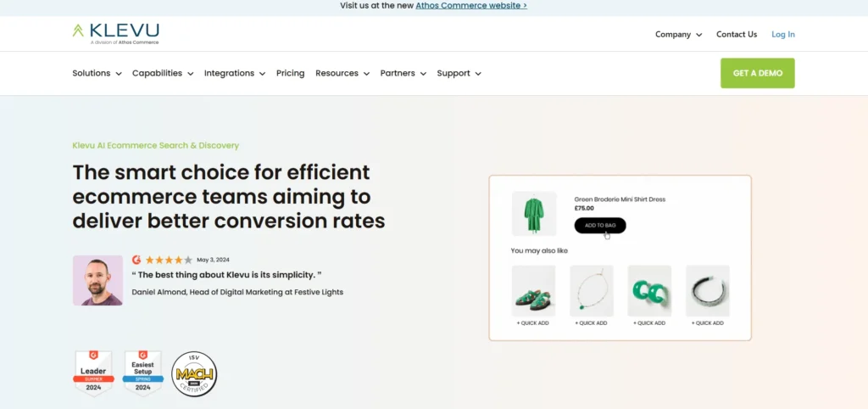The image size is (868, 409).
Task: Click the G2 logo beside star rating
Action: [136, 260]
